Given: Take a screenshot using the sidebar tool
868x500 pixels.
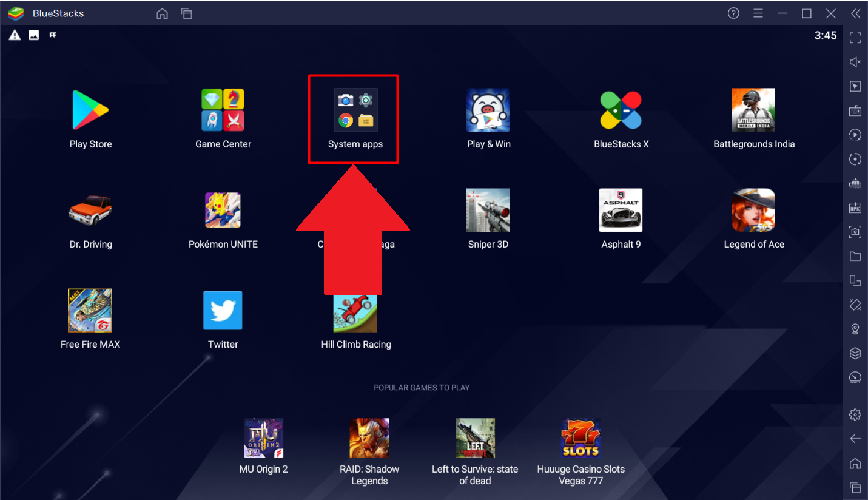Looking at the screenshot, I should 855,232.
